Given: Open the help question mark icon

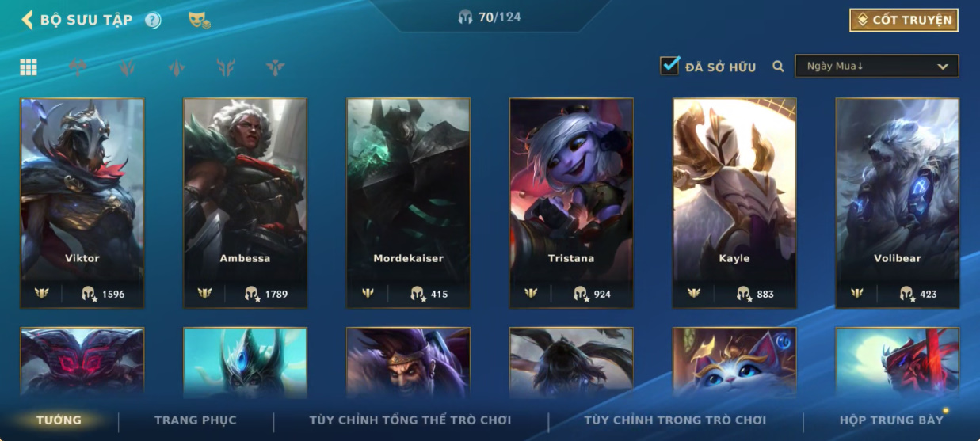Looking at the screenshot, I should (153, 21).
